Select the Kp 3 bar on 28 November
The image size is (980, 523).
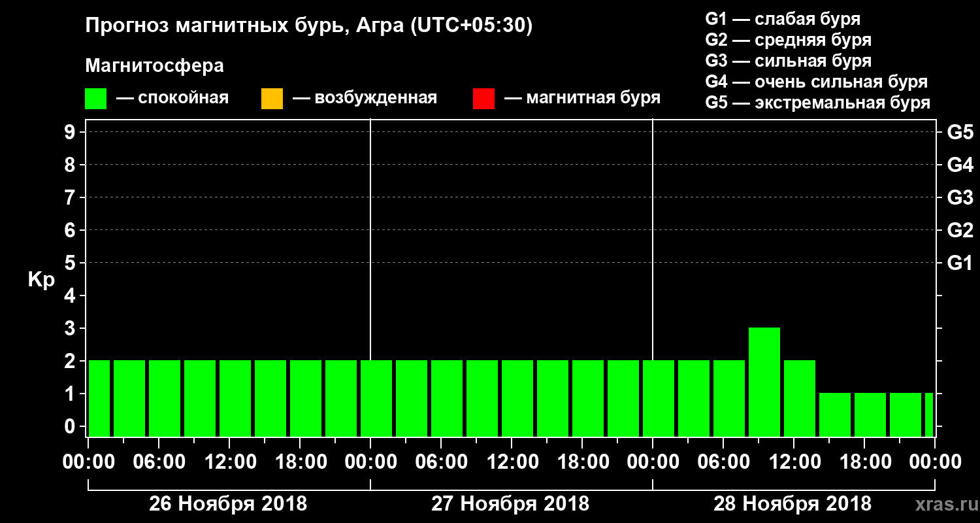[764, 382]
